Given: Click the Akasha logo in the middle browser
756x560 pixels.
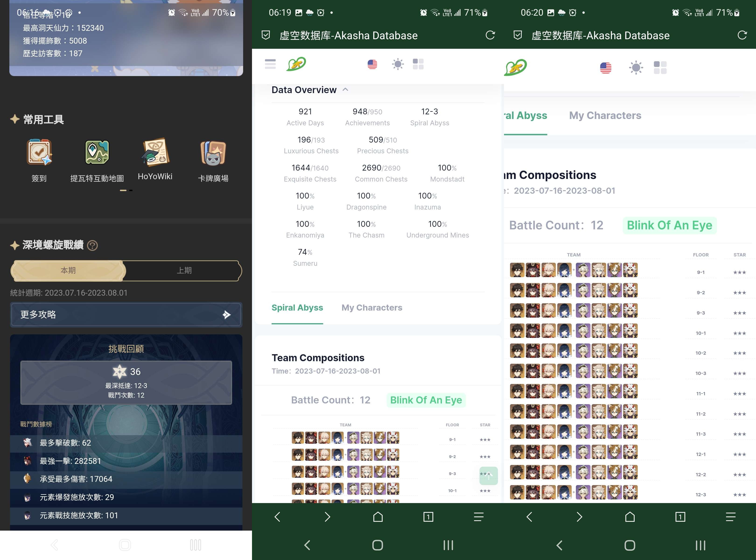Looking at the screenshot, I should coord(296,64).
